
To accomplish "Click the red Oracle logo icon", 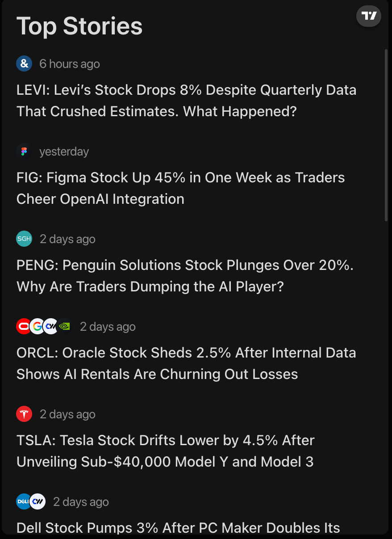I will (24, 327).
